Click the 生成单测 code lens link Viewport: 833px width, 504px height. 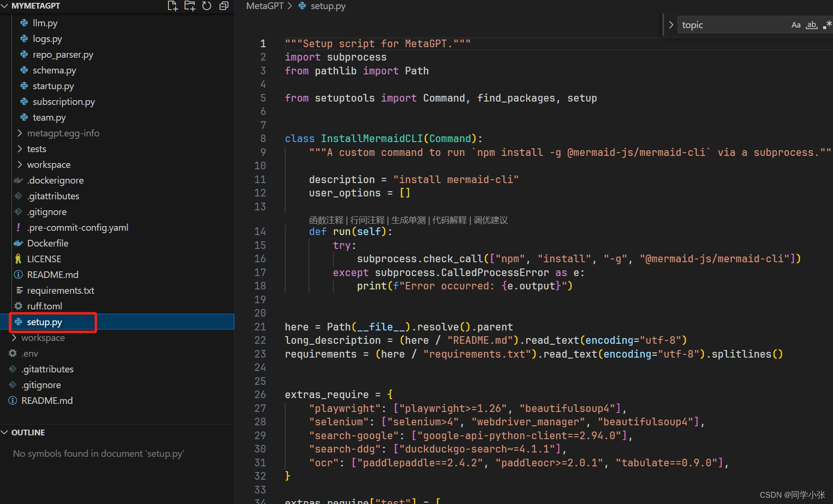point(408,220)
